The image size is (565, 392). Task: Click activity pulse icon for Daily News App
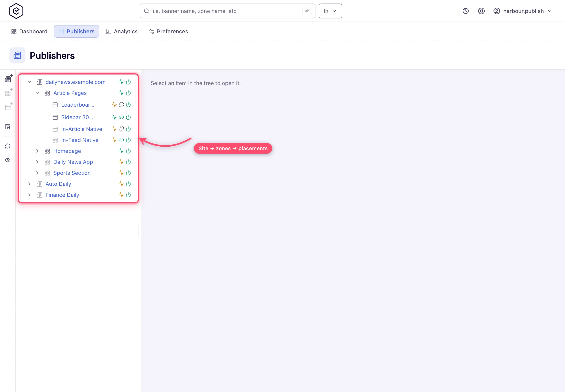pos(121,162)
